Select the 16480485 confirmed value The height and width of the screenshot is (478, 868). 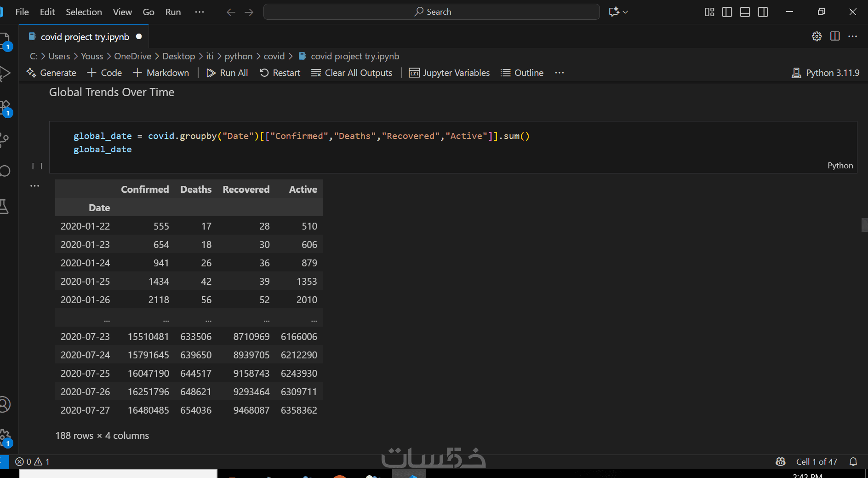148,410
